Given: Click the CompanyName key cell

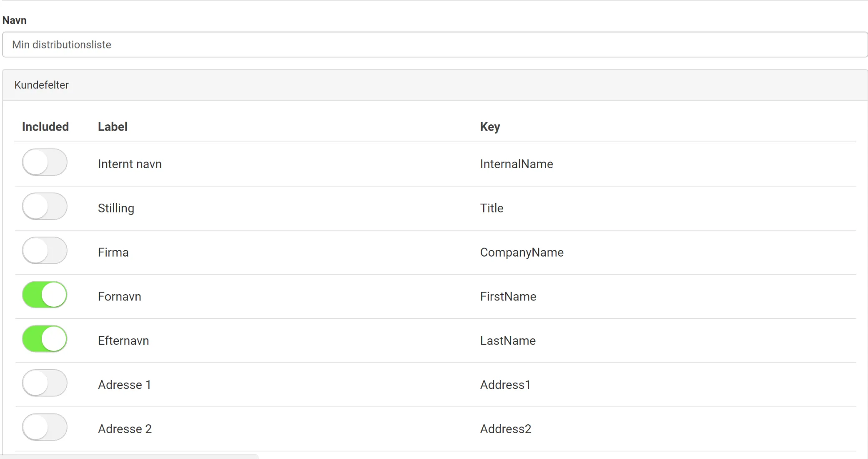Looking at the screenshot, I should coord(522,252).
